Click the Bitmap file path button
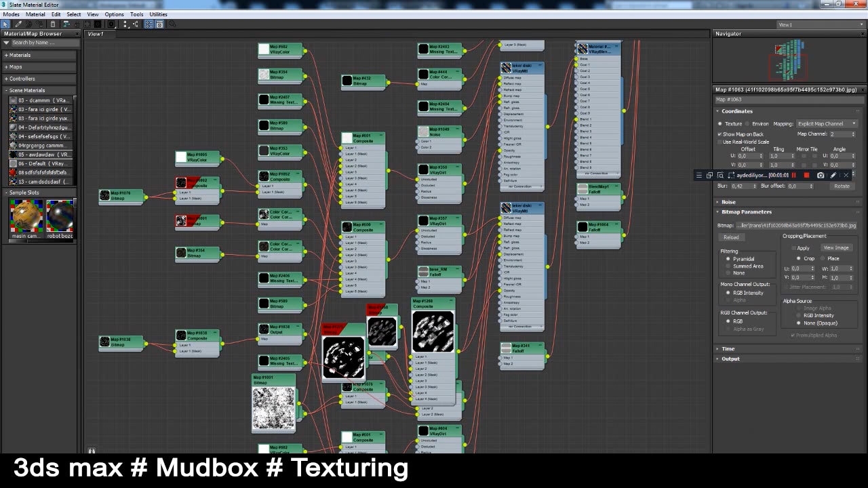The image size is (868, 488). 796,225
